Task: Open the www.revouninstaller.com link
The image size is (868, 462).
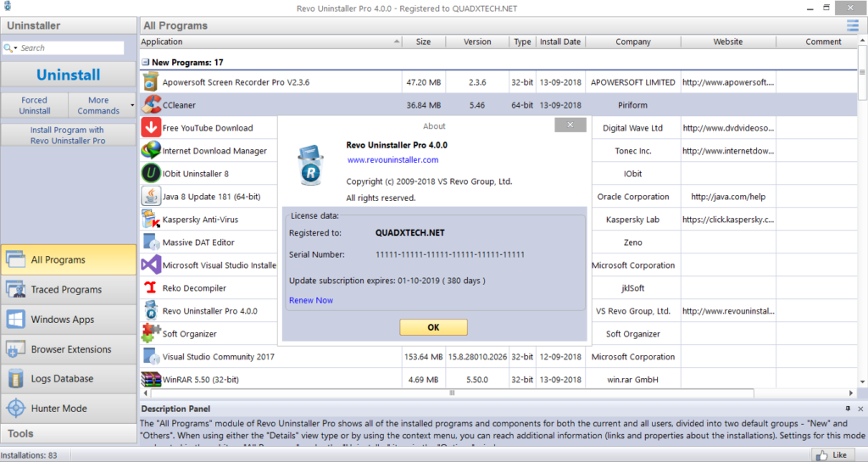Action: pyautogui.click(x=393, y=159)
